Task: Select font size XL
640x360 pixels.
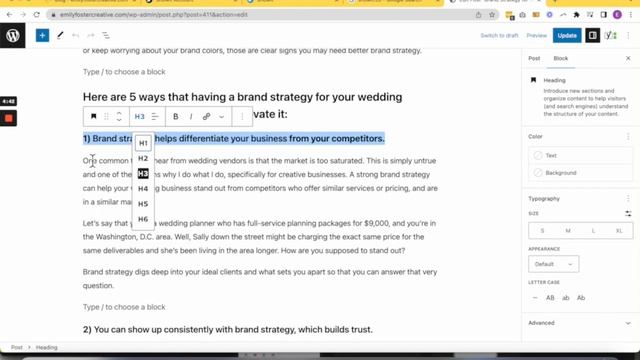Action: pos(619,231)
